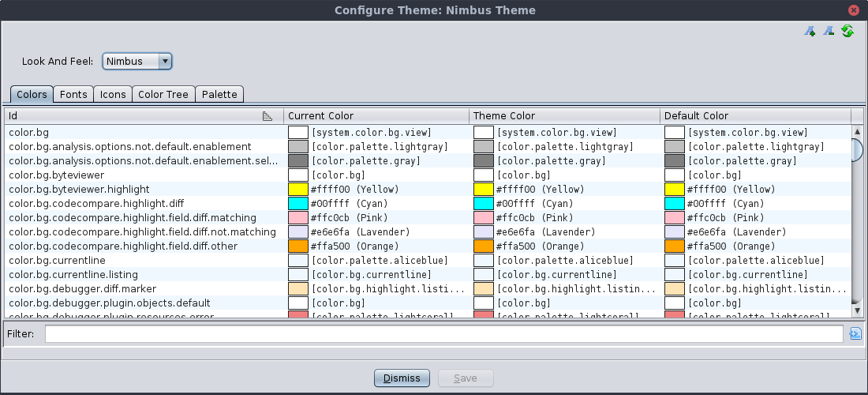Image resolution: width=868 pixels, height=395 pixels.
Task: Click the increase font size icon
Action: click(x=810, y=32)
